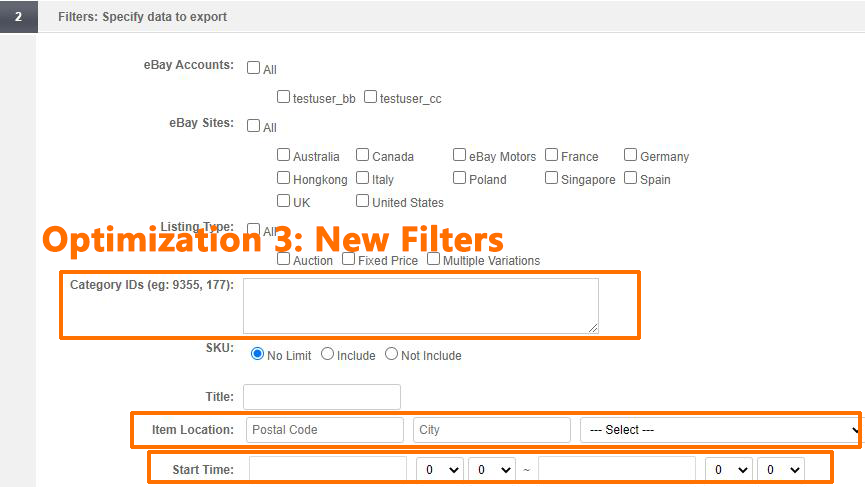Open the Item Location Select dropdown
This screenshot has height=487, width=865.
coord(720,430)
